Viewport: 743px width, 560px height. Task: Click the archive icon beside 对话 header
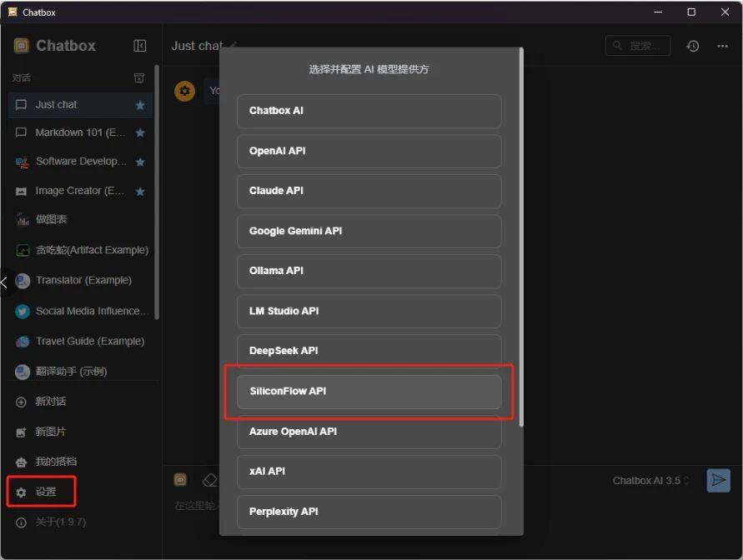coord(139,78)
